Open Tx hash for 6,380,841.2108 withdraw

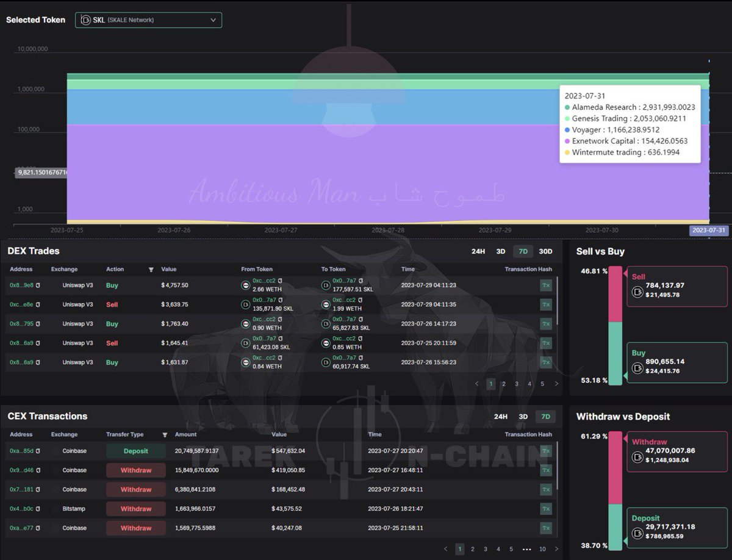click(546, 489)
